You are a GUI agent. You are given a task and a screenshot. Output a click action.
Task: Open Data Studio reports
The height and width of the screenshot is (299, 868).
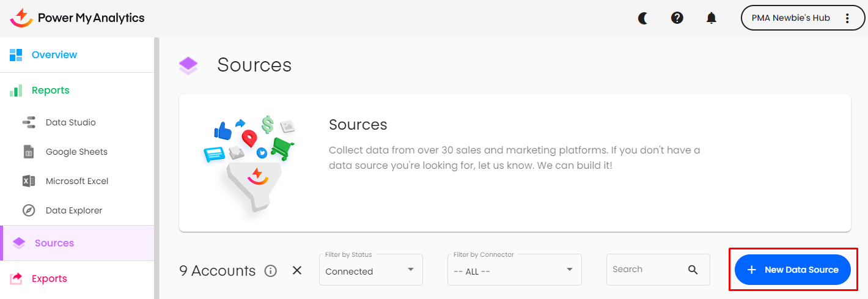pos(70,122)
